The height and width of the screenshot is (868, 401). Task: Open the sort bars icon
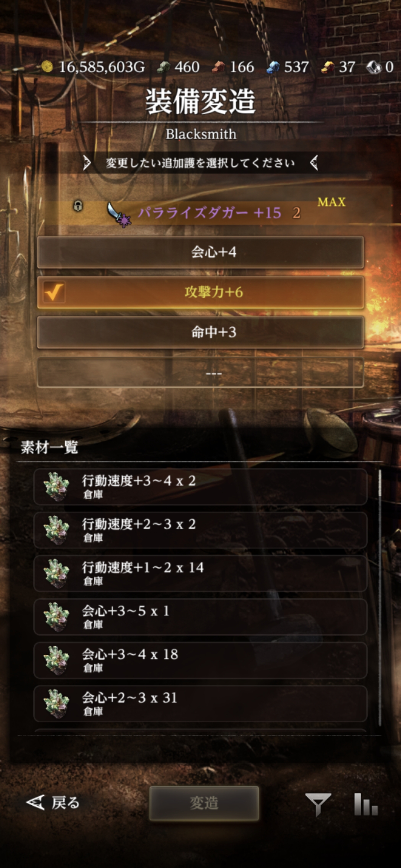click(x=366, y=804)
